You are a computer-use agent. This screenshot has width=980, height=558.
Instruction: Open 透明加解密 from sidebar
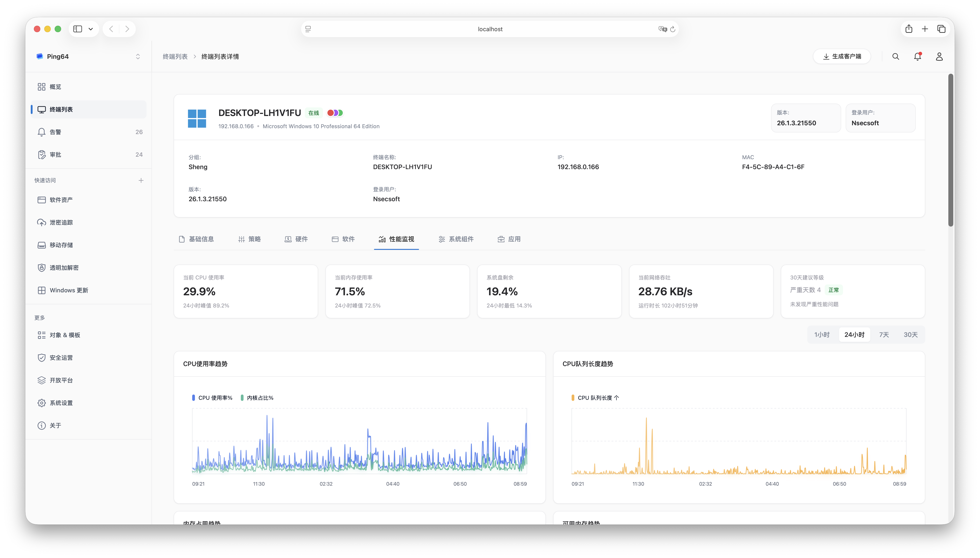(x=64, y=267)
